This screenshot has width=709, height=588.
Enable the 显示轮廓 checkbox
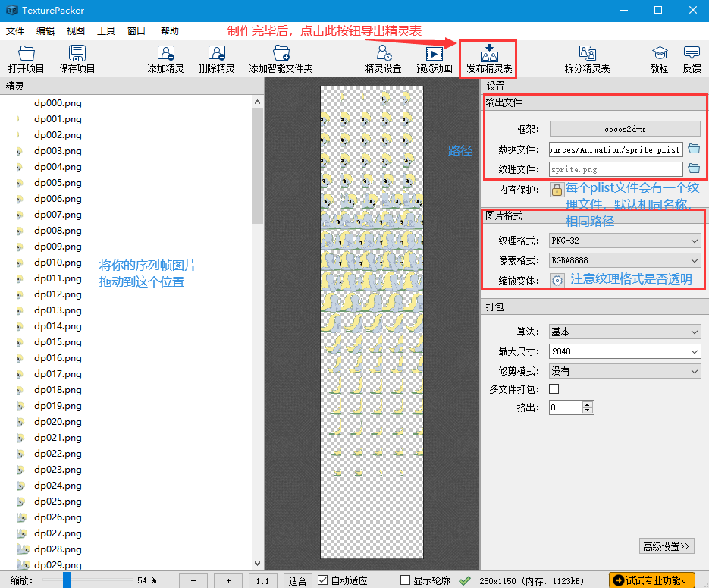[406, 580]
